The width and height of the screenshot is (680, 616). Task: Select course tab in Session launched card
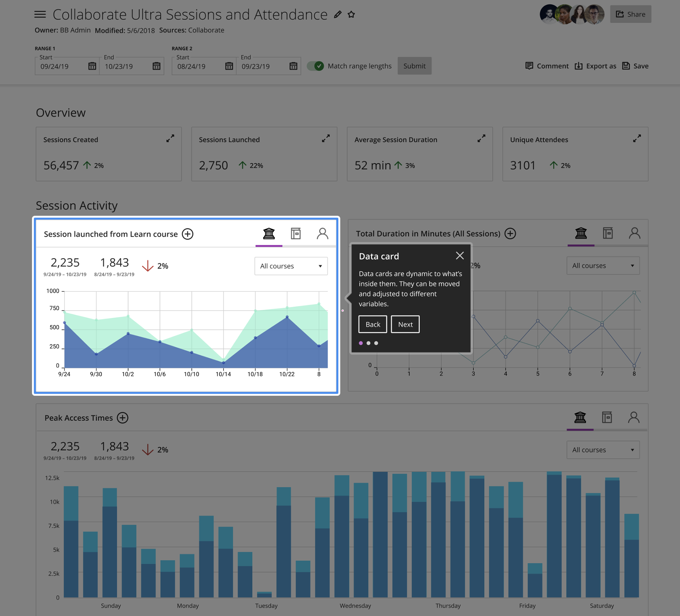pyautogui.click(x=296, y=234)
